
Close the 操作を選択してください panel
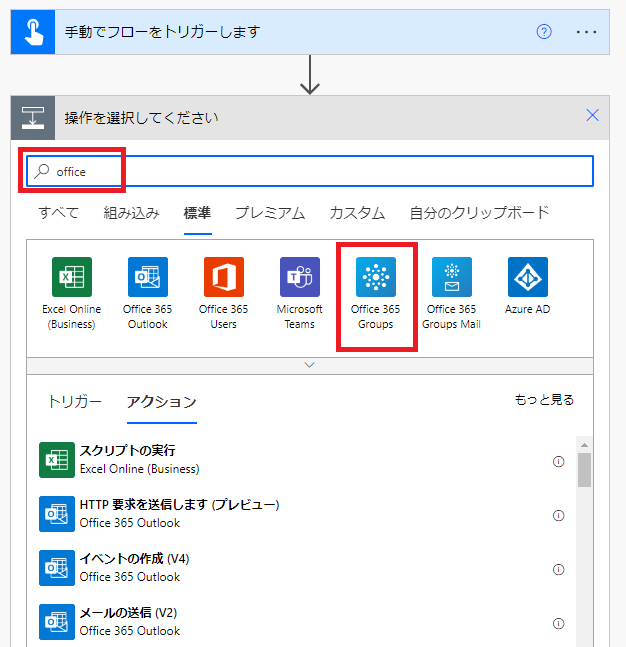point(592,116)
